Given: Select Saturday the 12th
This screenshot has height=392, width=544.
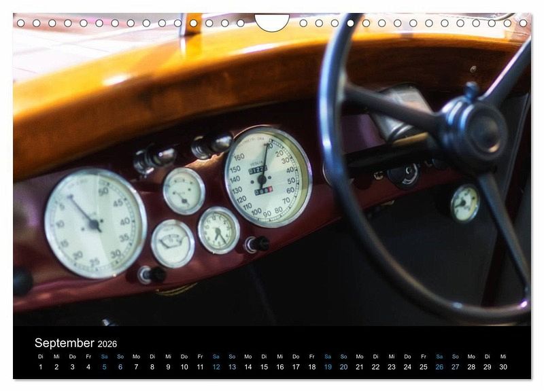Looking at the screenshot, I should 216,368.
